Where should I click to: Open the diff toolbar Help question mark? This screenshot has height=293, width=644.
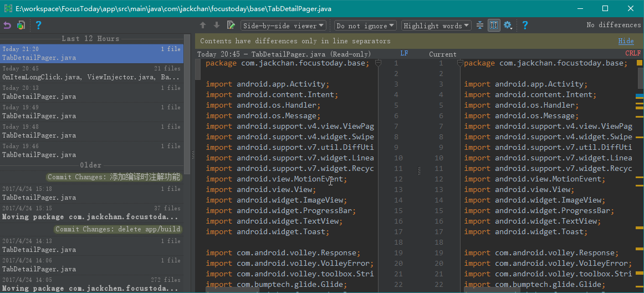tap(525, 26)
